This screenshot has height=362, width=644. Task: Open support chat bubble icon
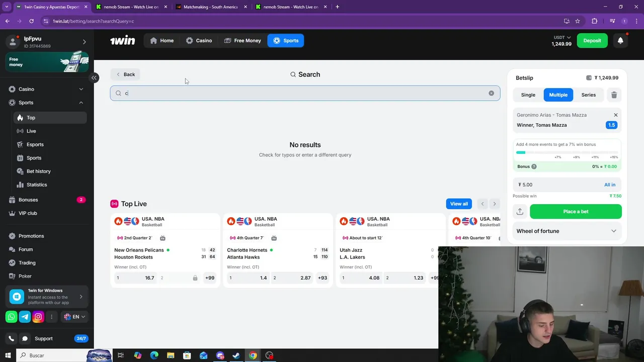pos(25,338)
